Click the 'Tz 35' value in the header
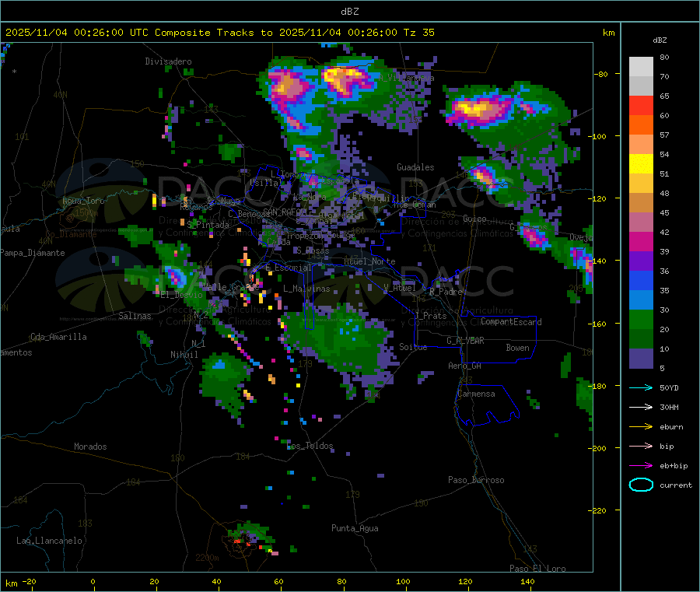 [x=418, y=33]
